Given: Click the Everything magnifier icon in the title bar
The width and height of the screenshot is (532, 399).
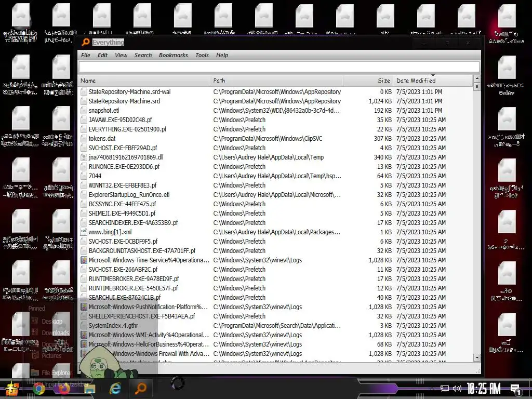Looking at the screenshot, I should 86,42.
